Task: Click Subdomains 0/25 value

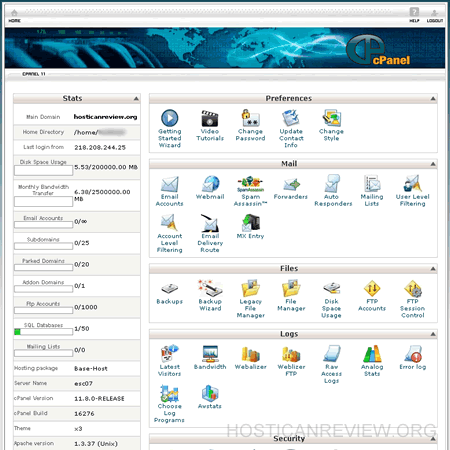Action: pyautogui.click(x=82, y=243)
